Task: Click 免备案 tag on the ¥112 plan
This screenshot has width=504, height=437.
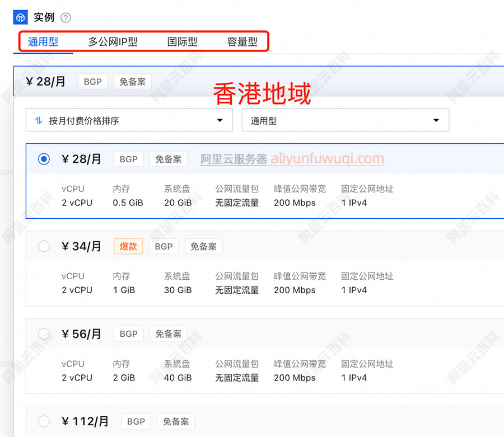Action: pyautogui.click(x=175, y=421)
